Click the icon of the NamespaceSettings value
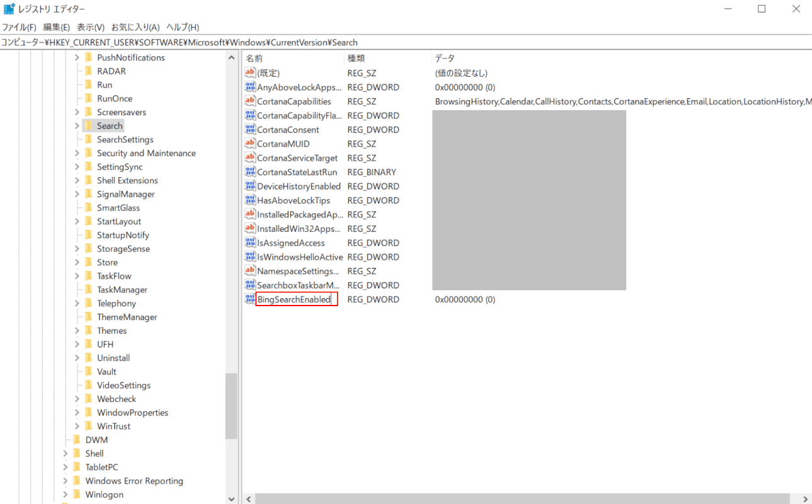Viewport: 812px width, 504px height. [250, 271]
